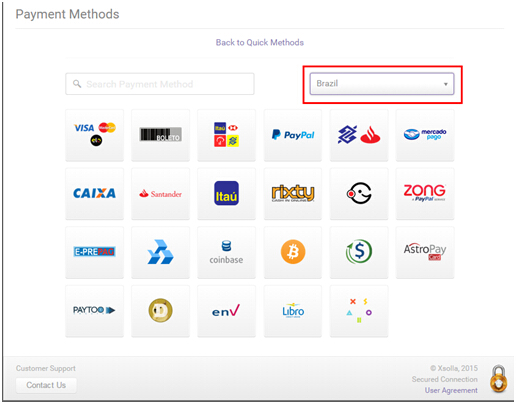Click the Contact Us button
Screen dimensions: 516x404
pyautogui.click(x=46, y=385)
